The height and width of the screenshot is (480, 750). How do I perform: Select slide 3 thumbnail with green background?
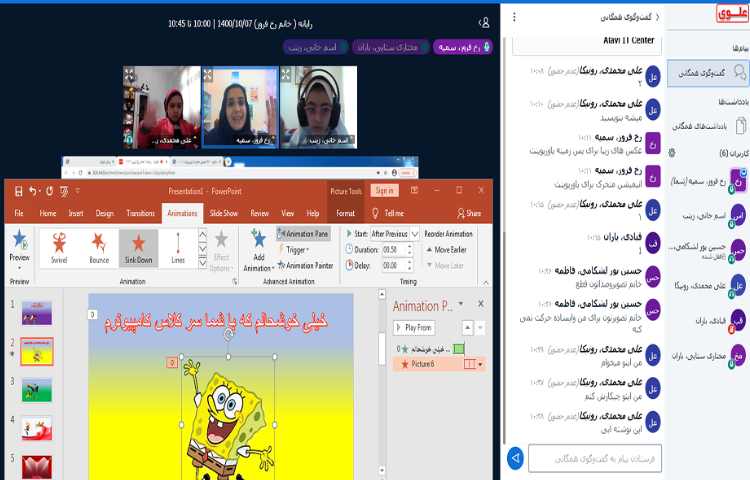pyautogui.click(x=37, y=389)
